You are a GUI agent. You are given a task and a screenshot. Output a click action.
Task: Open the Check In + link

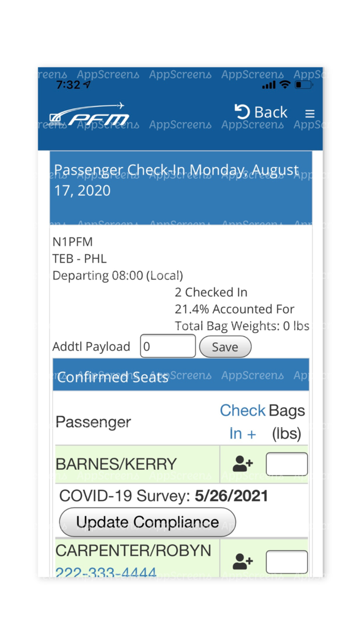(243, 421)
